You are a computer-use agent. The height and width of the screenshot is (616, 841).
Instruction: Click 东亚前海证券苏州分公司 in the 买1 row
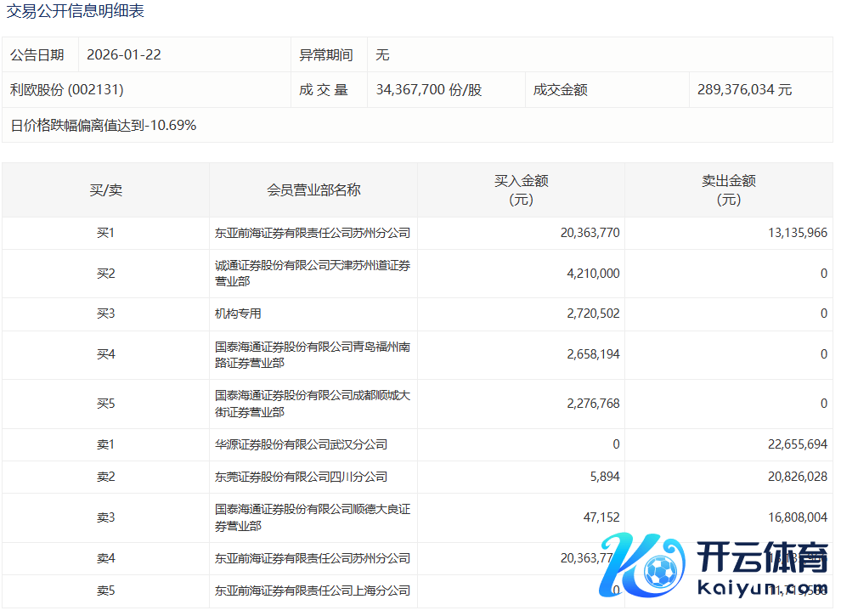coord(313,233)
